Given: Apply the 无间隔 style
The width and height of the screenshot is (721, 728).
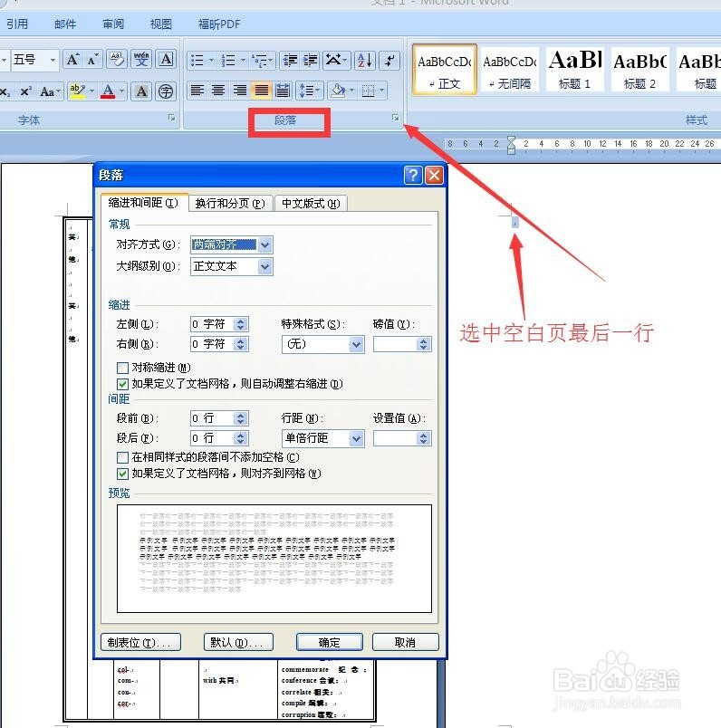Looking at the screenshot, I should pyautogui.click(x=510, y=70).
